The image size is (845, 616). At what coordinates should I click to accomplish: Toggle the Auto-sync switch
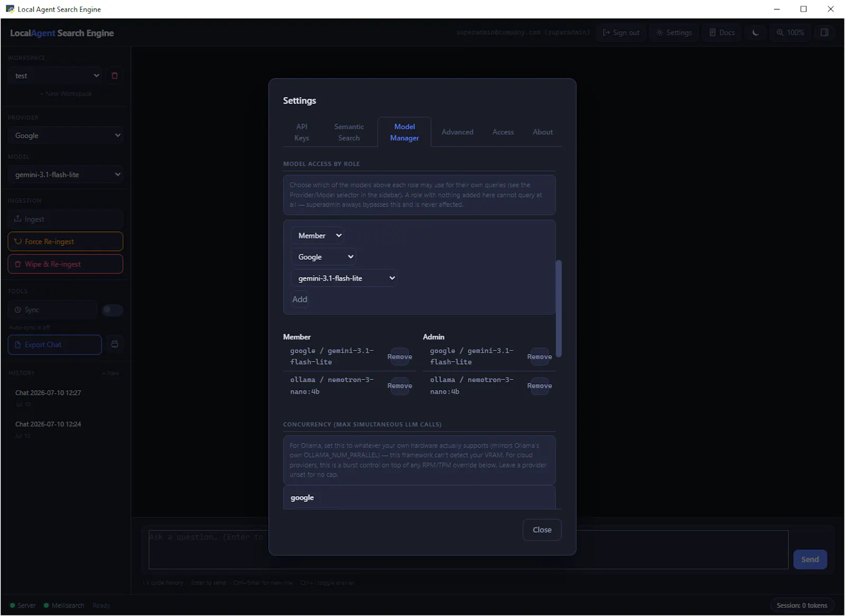click(112, 310)
